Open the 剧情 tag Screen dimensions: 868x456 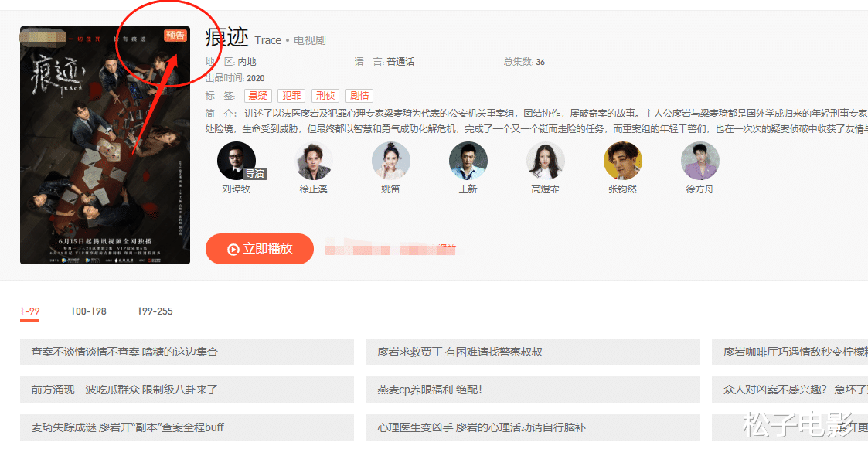tap(359, 95)
